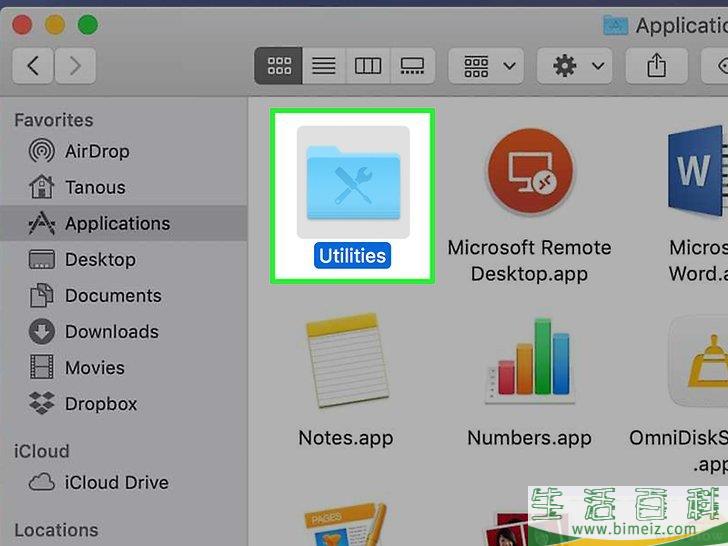Switch to column view
Viewport: 728px width, 546px height.
[x=368, y=66]
